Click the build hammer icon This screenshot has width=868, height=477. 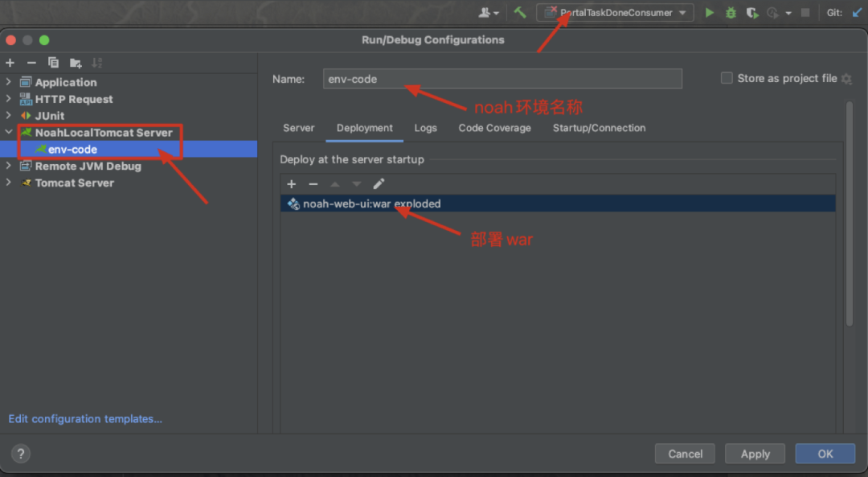coord(520,12)
